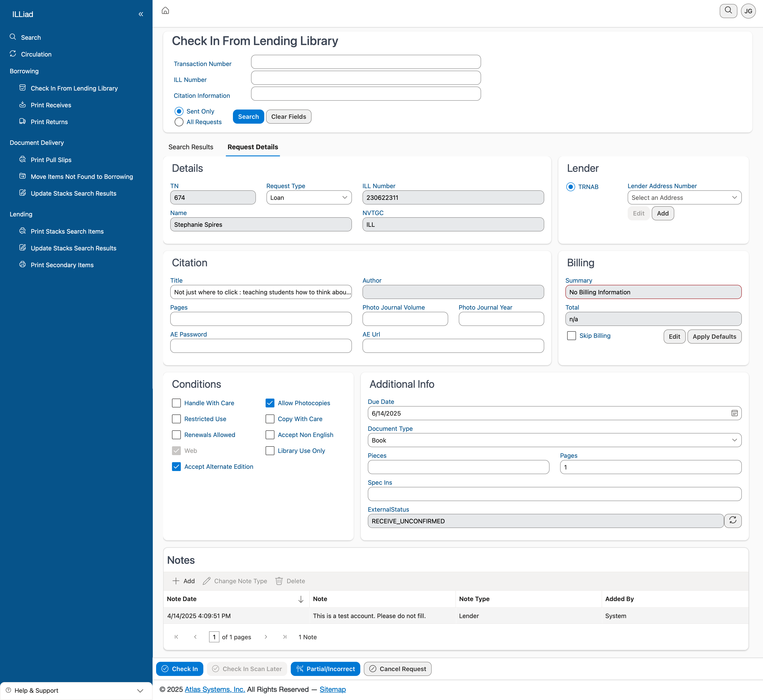Open the Request Type dropdown
763x700 pixels.
pos(309,197)
